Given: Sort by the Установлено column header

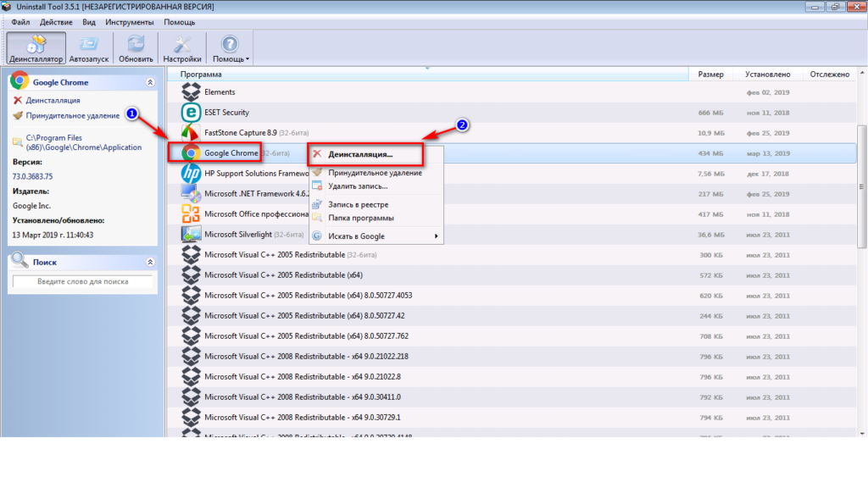Looking at the screenshot, I should tap(767, 75).
